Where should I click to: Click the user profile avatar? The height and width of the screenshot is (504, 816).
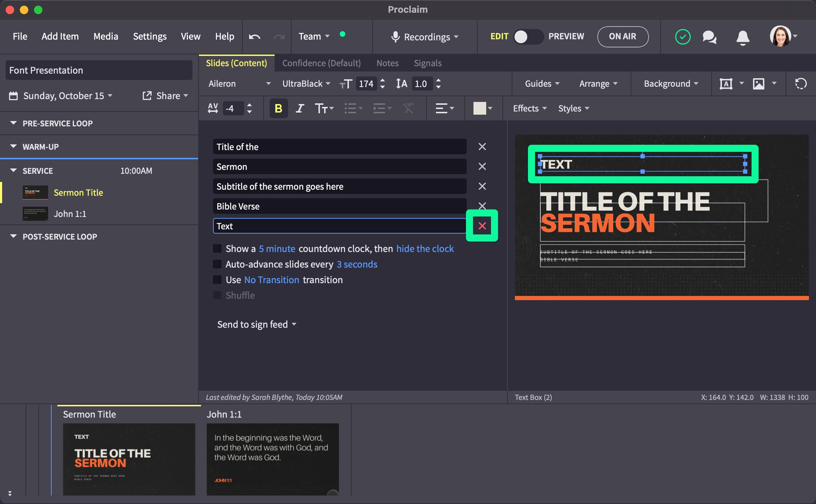(x=780, y=36)
